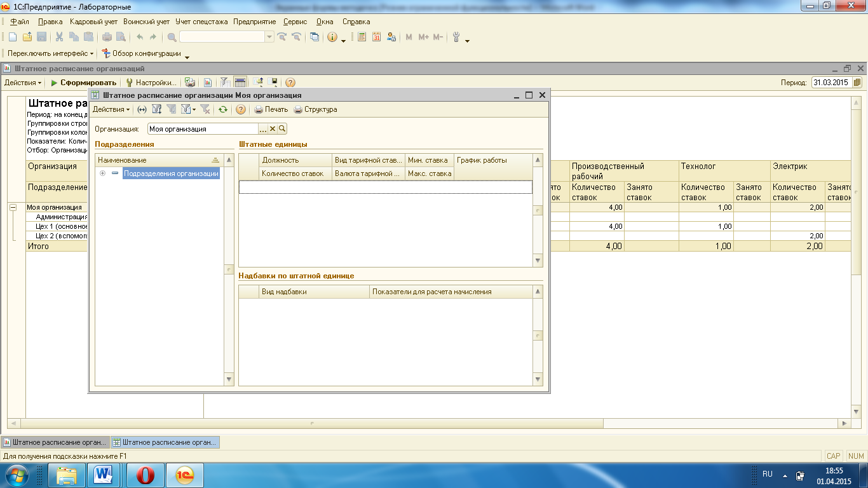
Task: Click the (↔) interval icon in dialog toolbar
Action: 142,109
